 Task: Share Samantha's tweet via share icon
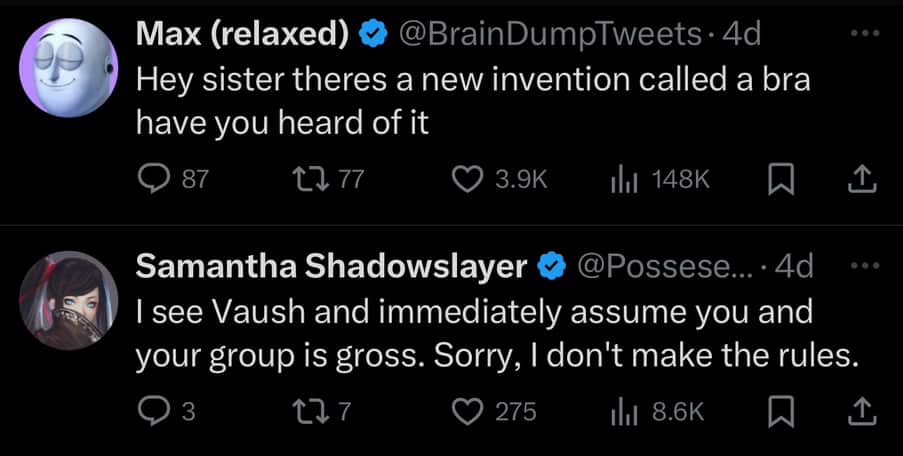(863, 412)
